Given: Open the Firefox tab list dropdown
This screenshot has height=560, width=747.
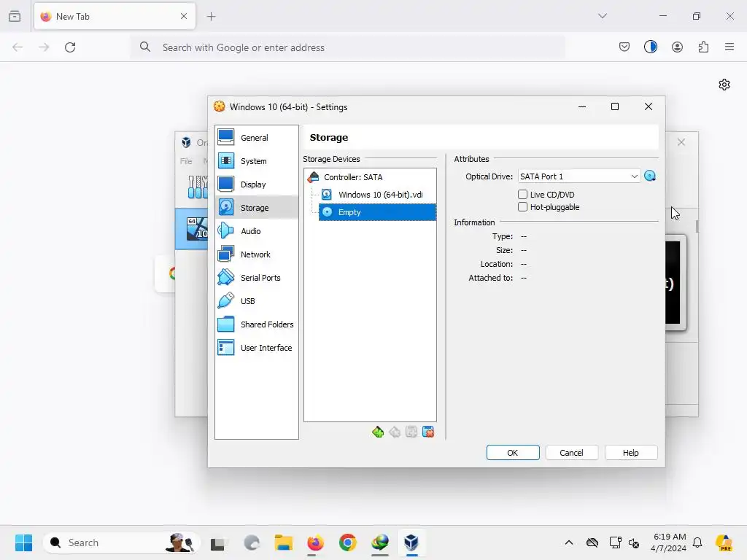Looking at the screenshot, I should coord(602,16).
